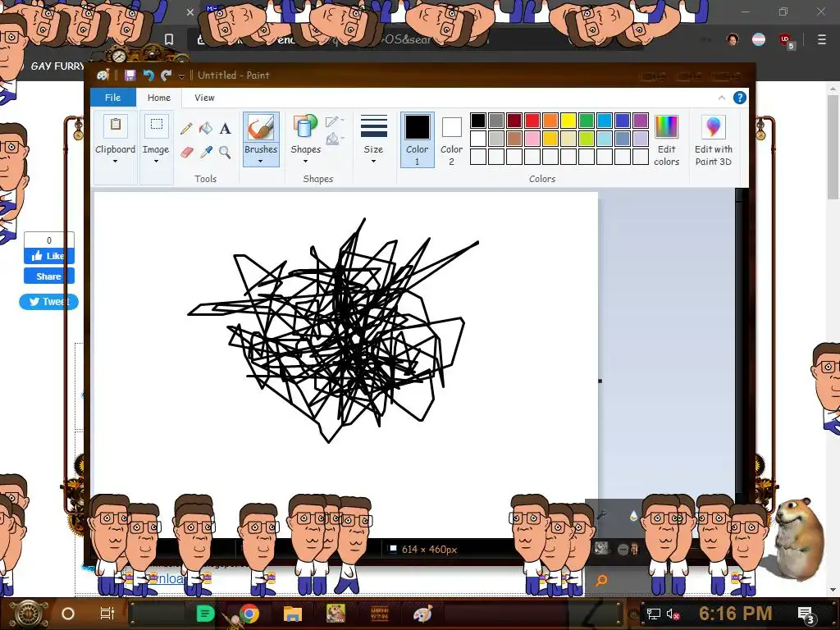Click the Tweet button
This screenshot has height=630, width=840.
coord(48,302)
